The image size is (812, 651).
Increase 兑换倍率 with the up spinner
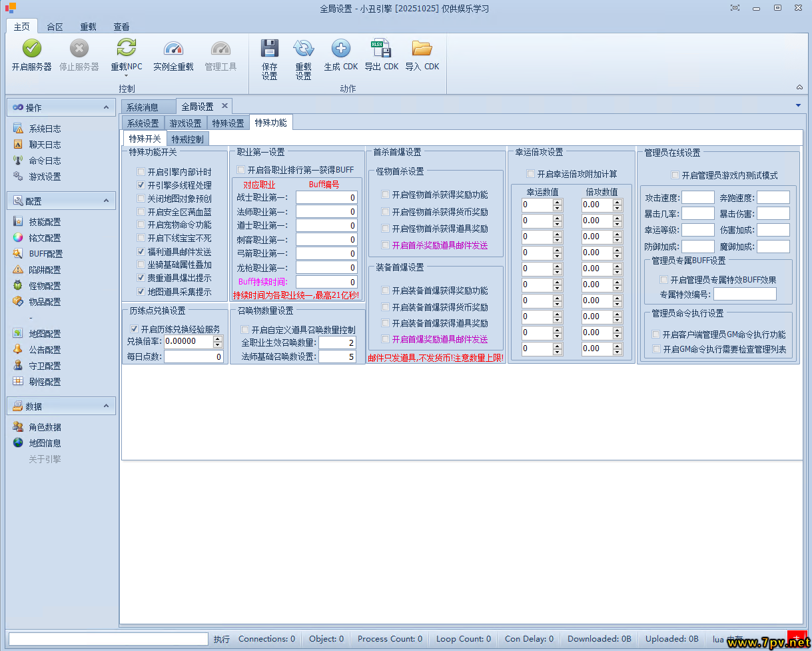[x=218, y=338]
